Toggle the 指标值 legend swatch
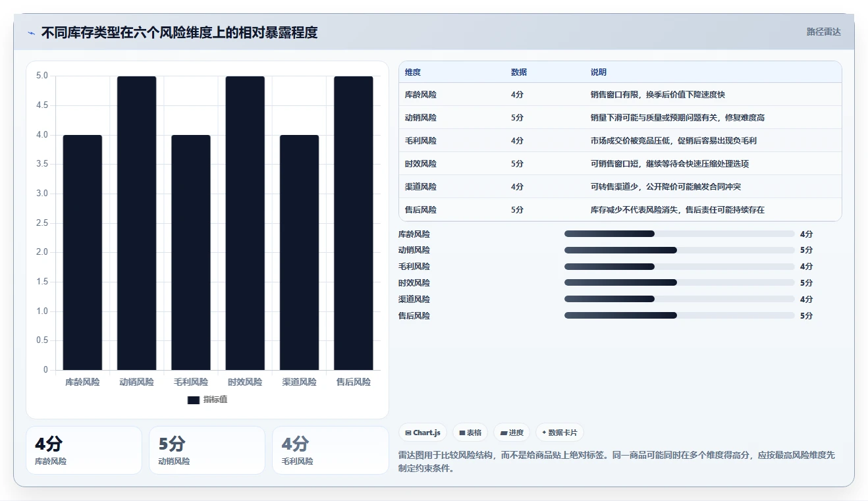Screen dimensions: 868x501 (193, 400)
